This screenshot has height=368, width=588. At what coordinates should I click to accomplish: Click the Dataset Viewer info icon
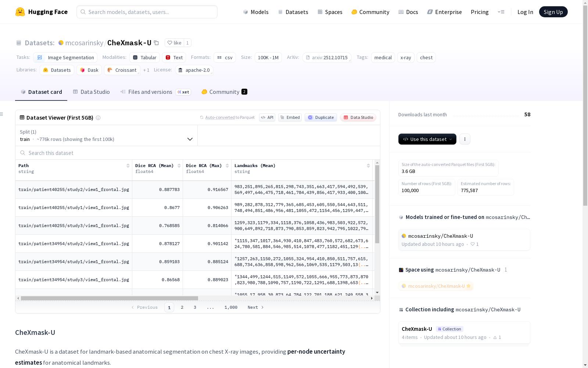coord(98,118)
